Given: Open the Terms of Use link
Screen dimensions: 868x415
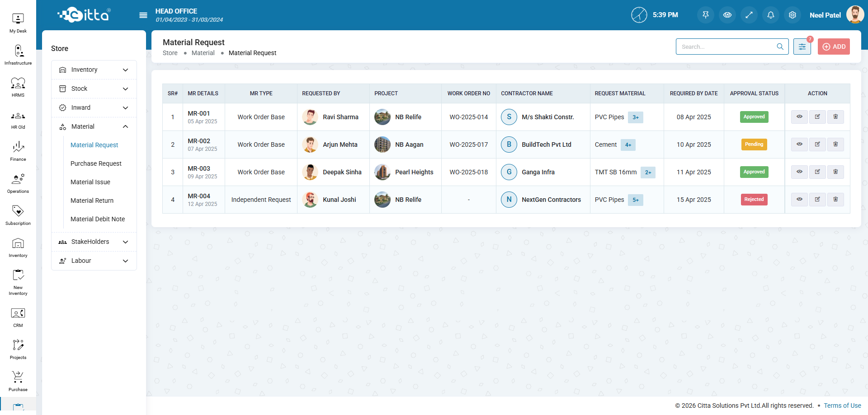Looking at the screenshot, I should [842, 406].
